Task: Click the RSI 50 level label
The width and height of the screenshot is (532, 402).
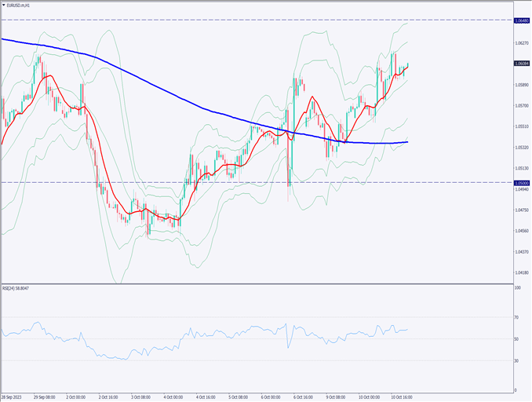Action: coord(517,339)
